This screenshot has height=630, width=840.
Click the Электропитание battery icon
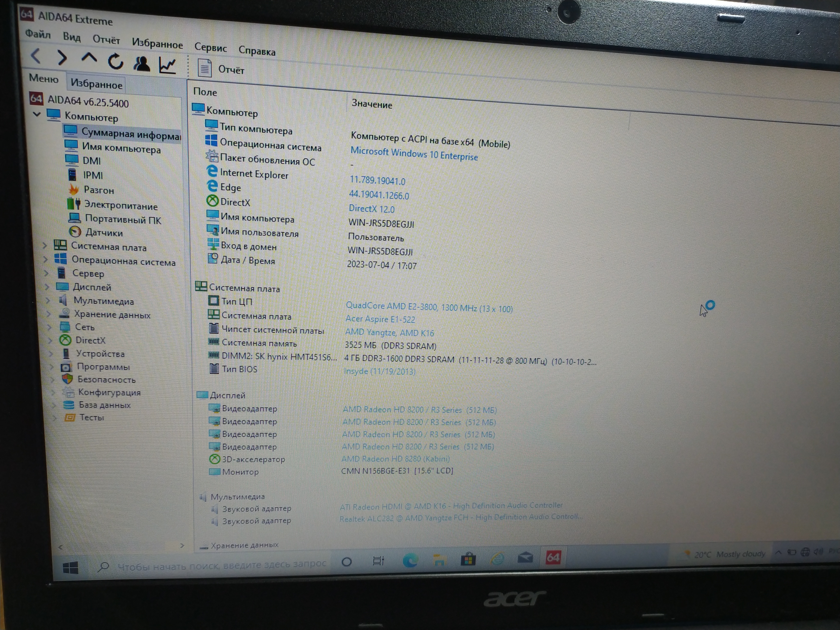click(x=74, y=204)
